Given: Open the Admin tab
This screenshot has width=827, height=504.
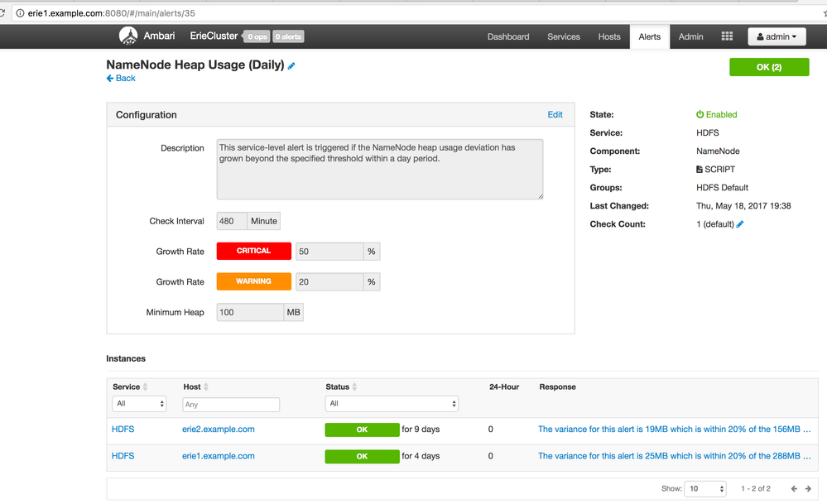Looking at the screenshot, I should click(691, 36).
